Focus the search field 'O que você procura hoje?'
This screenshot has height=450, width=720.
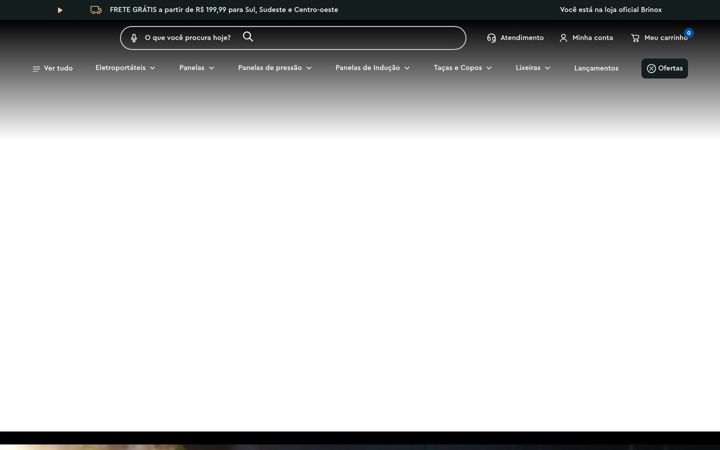pyautogui.click(x=293, y=38)
